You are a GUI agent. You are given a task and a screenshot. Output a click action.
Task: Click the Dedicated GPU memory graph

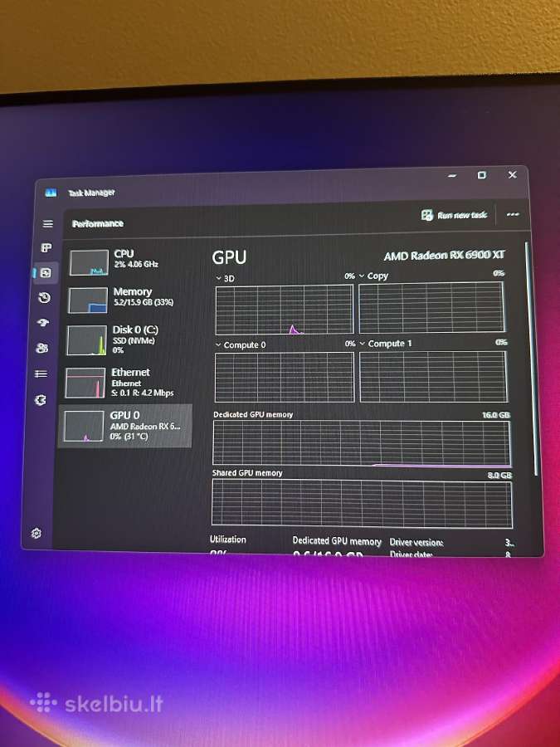point(362,443)
